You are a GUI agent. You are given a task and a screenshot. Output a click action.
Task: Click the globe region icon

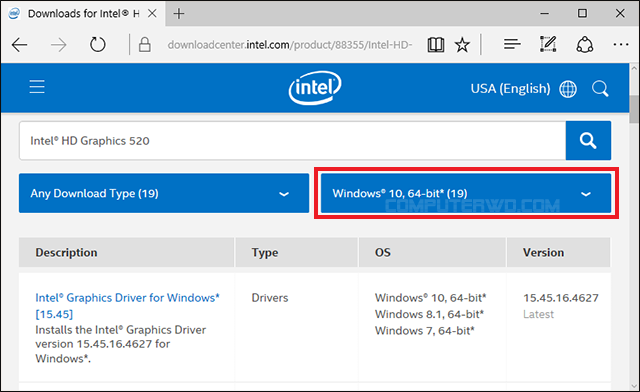(568, 89)
